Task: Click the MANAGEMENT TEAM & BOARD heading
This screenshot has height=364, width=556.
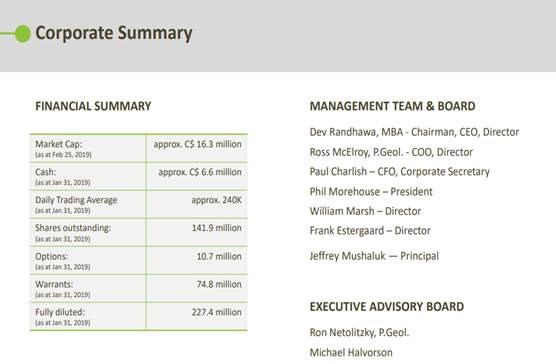Action: 393,106
